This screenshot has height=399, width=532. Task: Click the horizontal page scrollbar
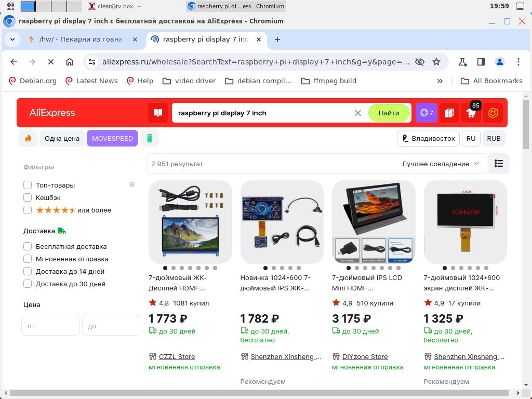point(259,393)
